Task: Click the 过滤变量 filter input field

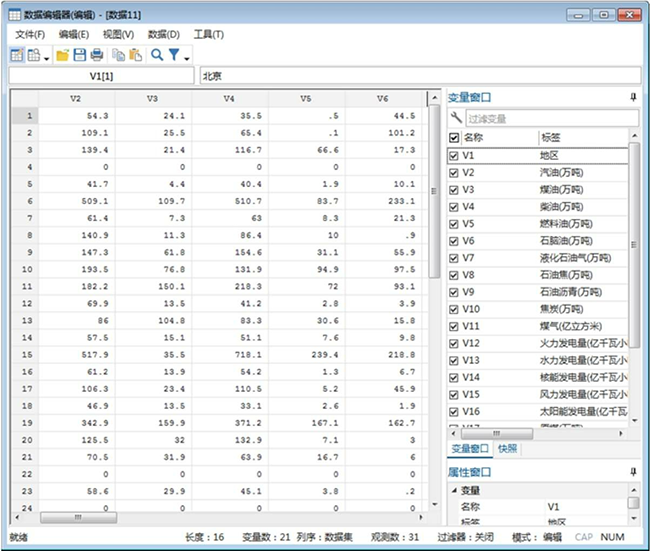Action: [552, 118]
